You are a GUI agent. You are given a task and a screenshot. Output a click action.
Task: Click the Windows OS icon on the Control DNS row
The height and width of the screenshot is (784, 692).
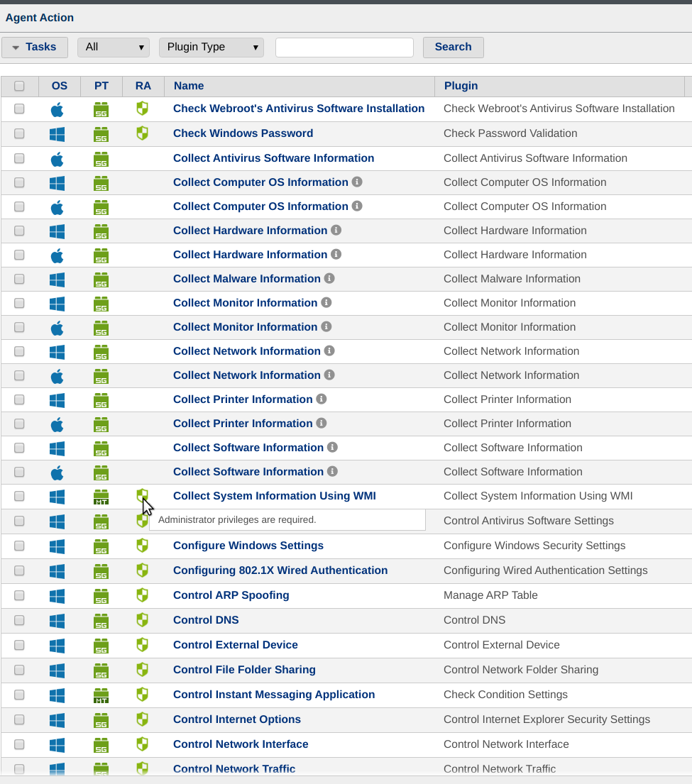pyautogui.click(x=57, y=620)
